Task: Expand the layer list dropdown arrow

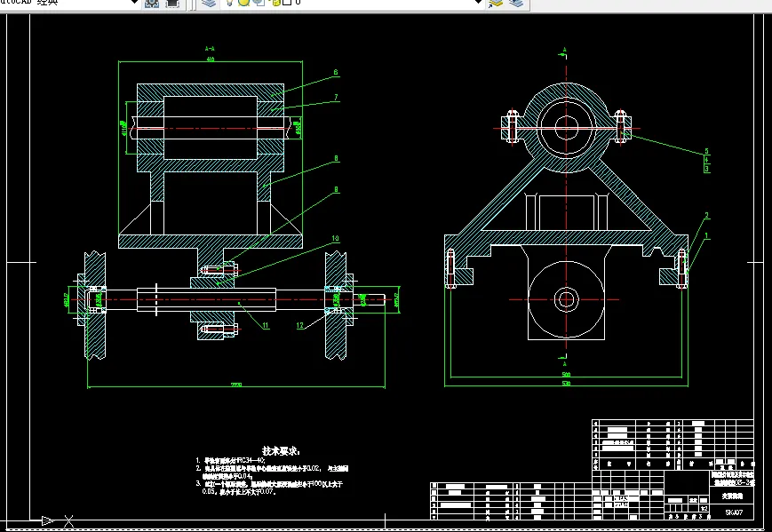Action: (x=477, y=3)
